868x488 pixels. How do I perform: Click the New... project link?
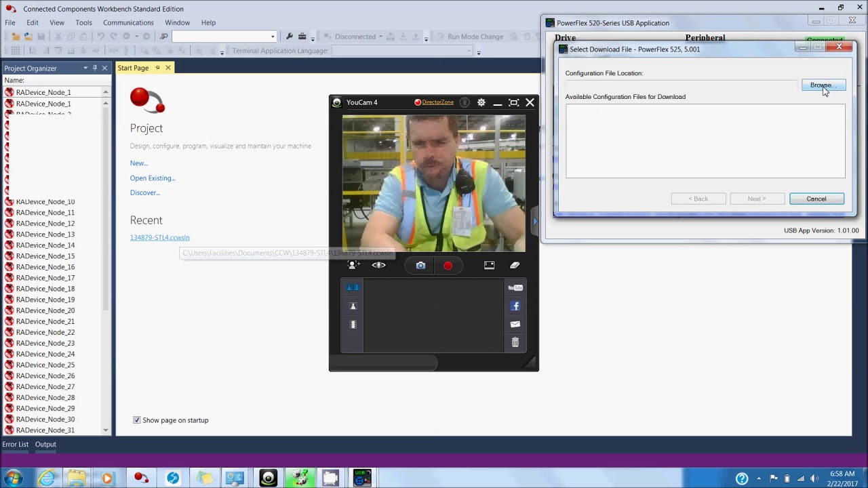point(139,163)
